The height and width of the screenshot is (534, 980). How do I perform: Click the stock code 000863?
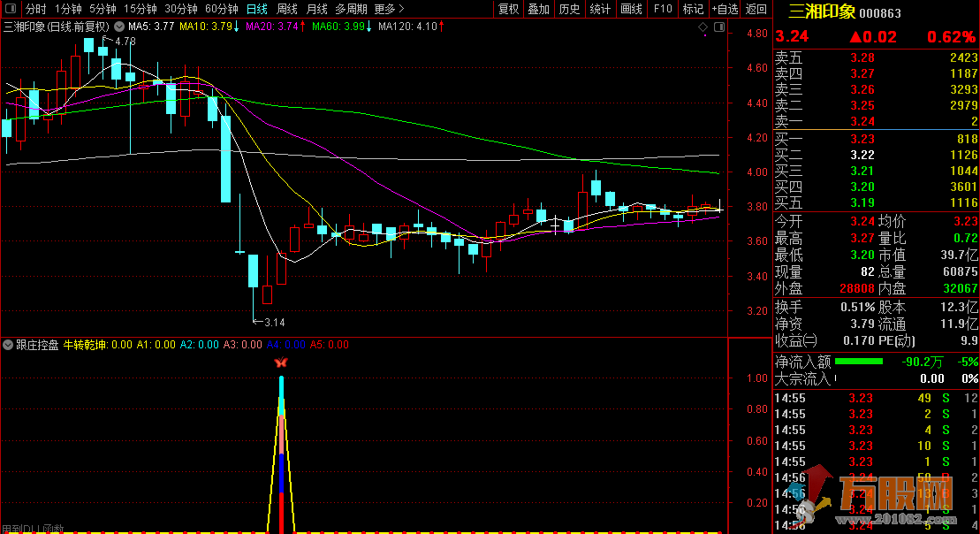click(x=881, y=12)
